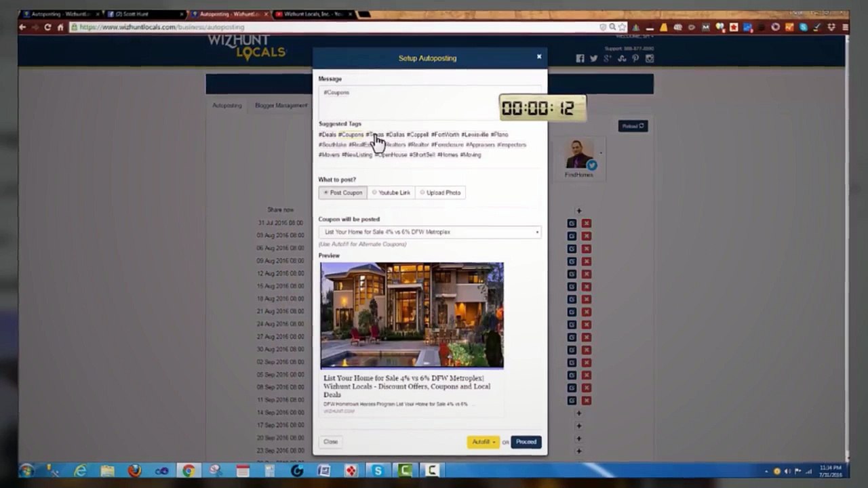Edit the 03 Aug 2016 scheduled post
The image size is (868, 488).
click(x=572, y=236)
